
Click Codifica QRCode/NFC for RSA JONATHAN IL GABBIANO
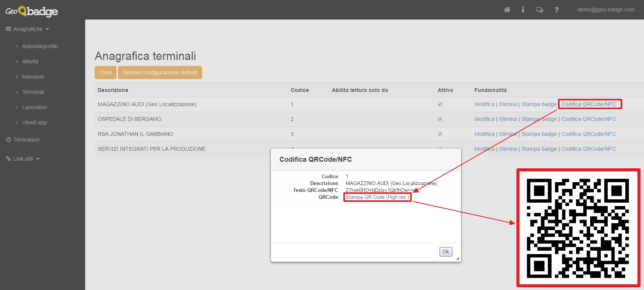[589, 134]
